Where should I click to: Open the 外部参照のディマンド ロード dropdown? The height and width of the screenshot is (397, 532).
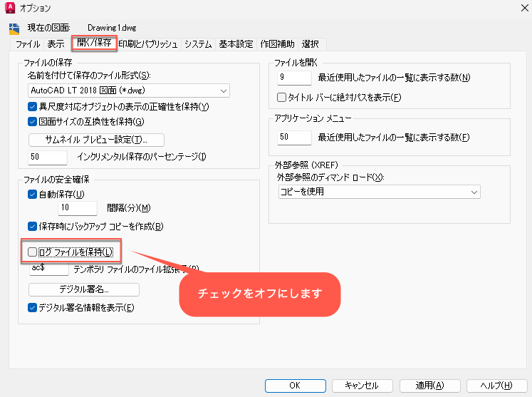click(379, 192)
